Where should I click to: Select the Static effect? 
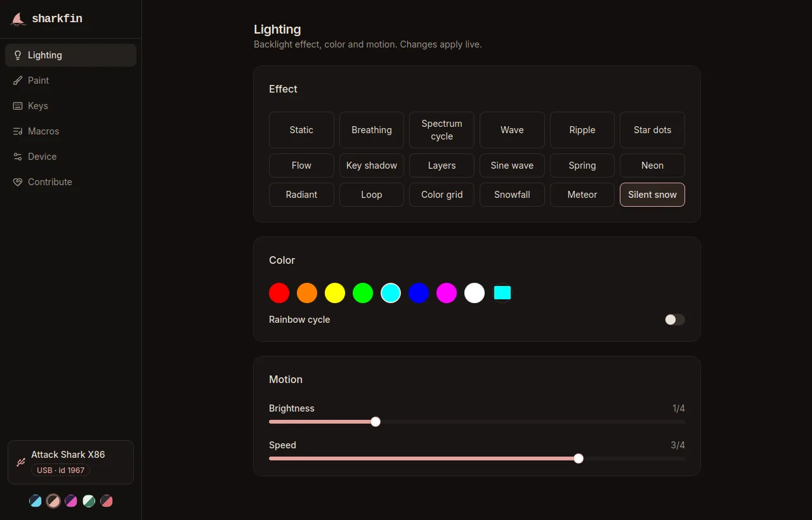[x=301, y=130]
